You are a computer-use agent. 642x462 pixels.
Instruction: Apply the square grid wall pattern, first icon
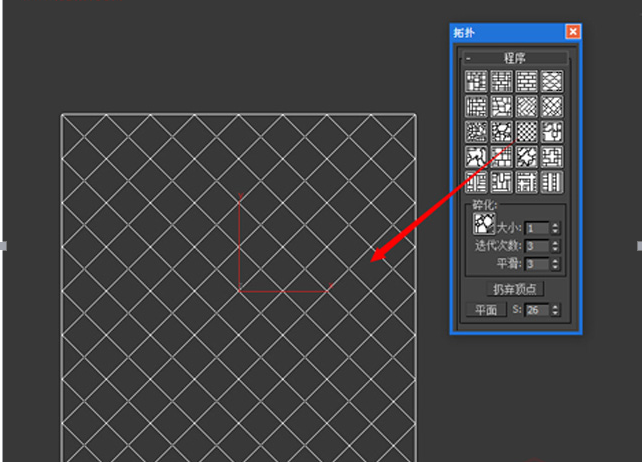(x=476, y=81)
